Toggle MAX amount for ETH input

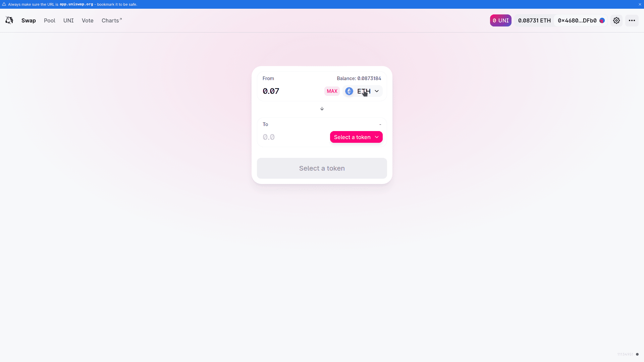point(332,91)
